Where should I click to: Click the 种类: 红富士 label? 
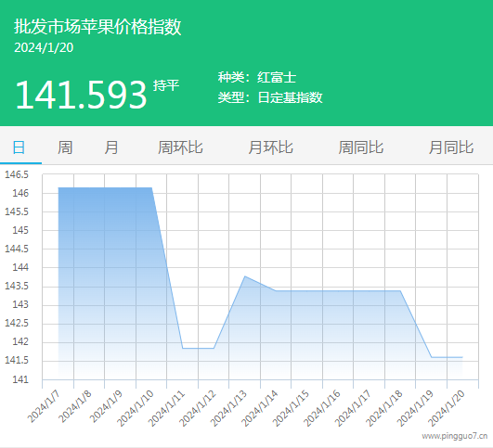tap(257, 77)
